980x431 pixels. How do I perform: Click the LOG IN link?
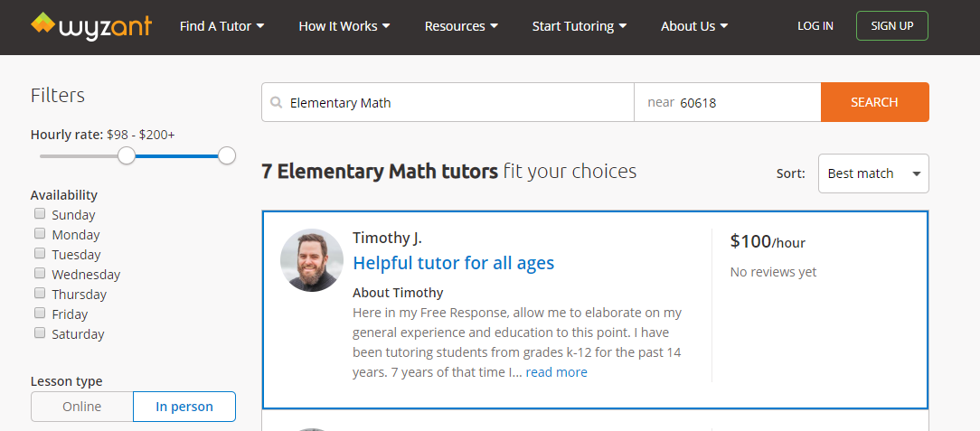point(815,26)
